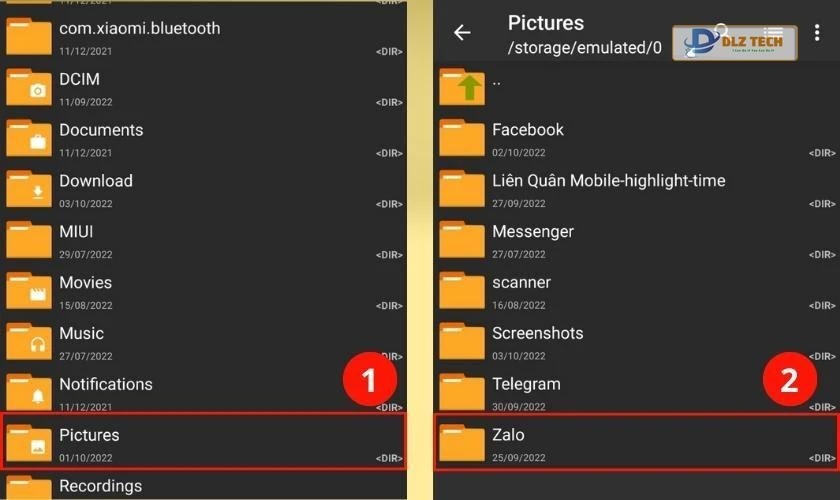The image size is (840, 500).
Task: Select the Download folder icon
Action: click(x=29, y=190)
